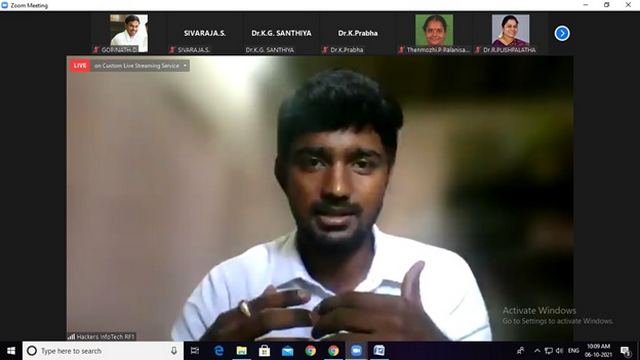
Task: Click the volume speaker tray icon
Action: click(560, 351)
